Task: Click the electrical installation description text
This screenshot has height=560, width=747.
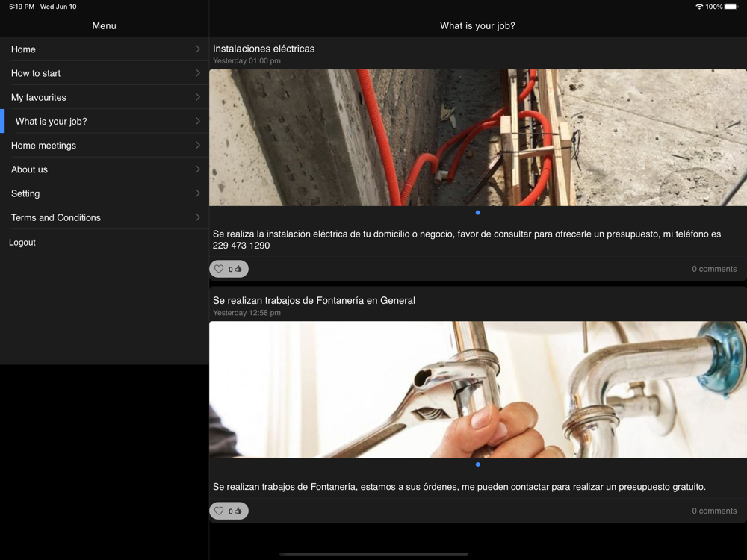Action: coord(467,240)
